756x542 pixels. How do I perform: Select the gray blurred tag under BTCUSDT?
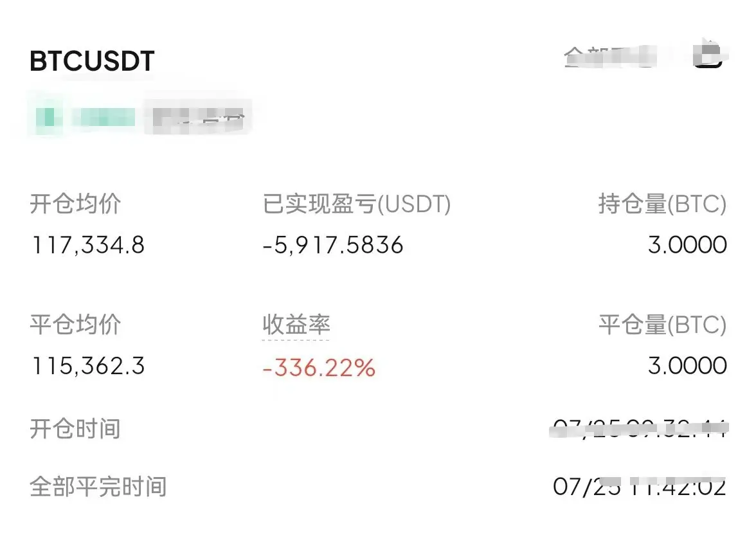(x=198, y=118)
